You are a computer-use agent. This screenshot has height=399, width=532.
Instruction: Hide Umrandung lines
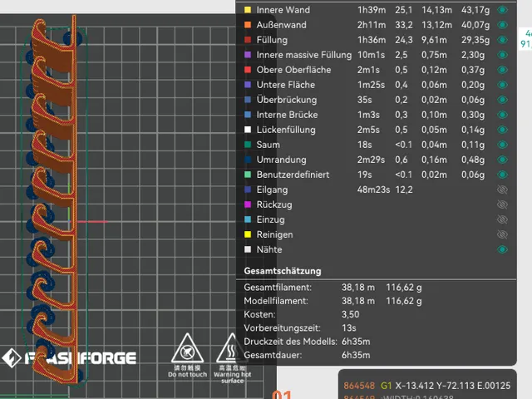pyautogui.click(x=502, y=160)
